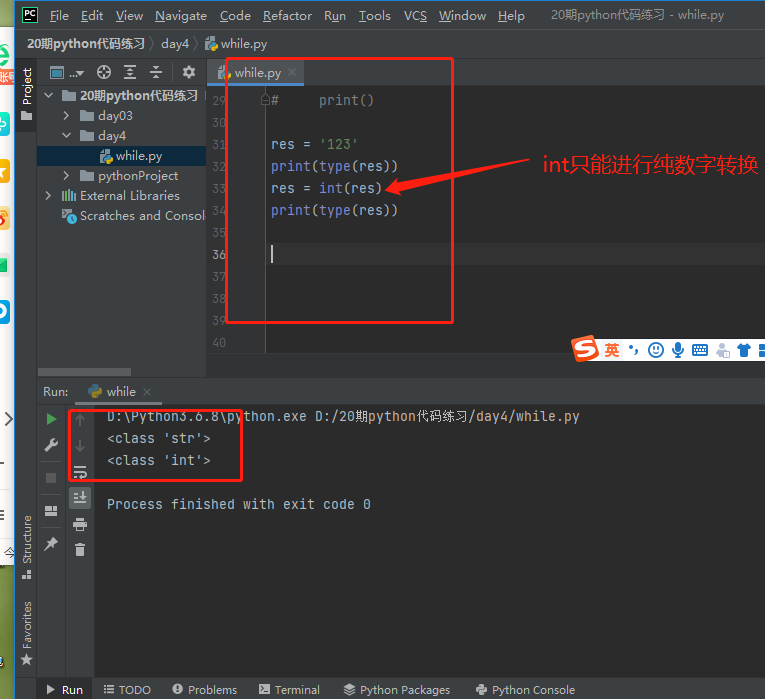The width and height of the screenshot is (765, 699).
Task: Open the VCS menu
Action: click(x=415, y=16)
